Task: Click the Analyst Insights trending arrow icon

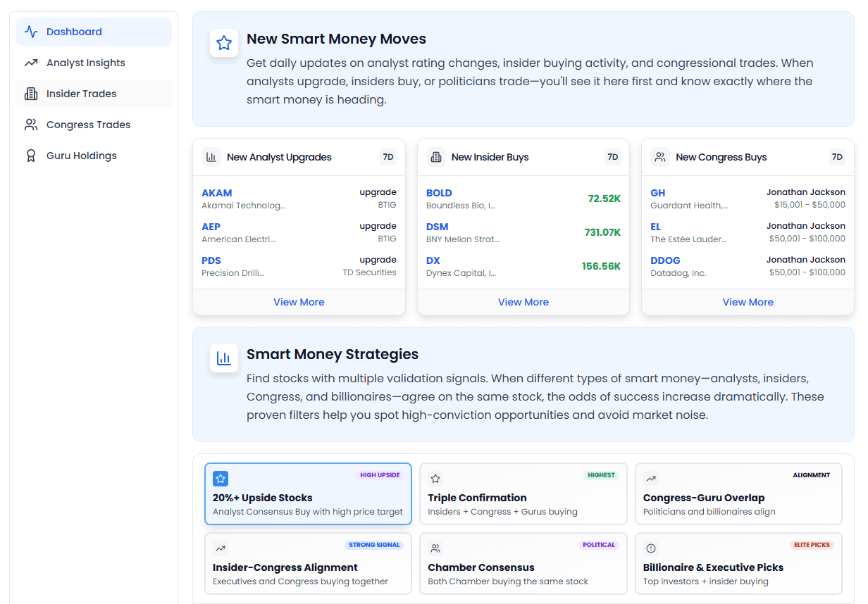Action: (31, 63)
